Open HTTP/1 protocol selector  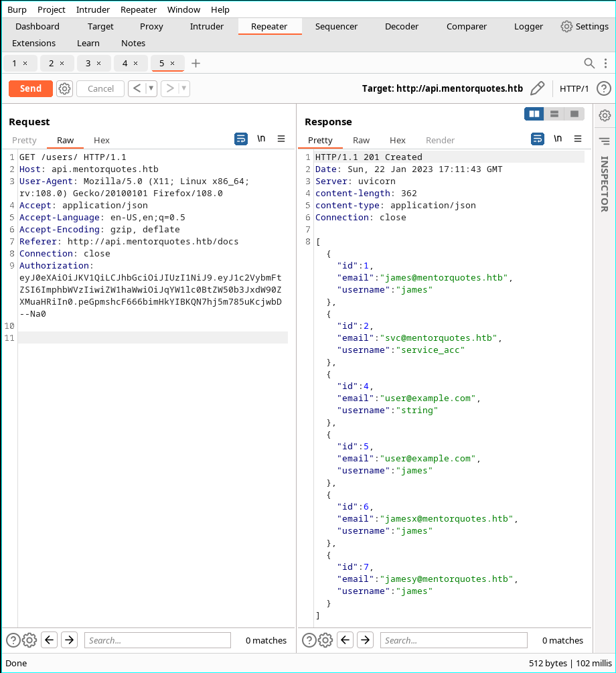[574, 89]
